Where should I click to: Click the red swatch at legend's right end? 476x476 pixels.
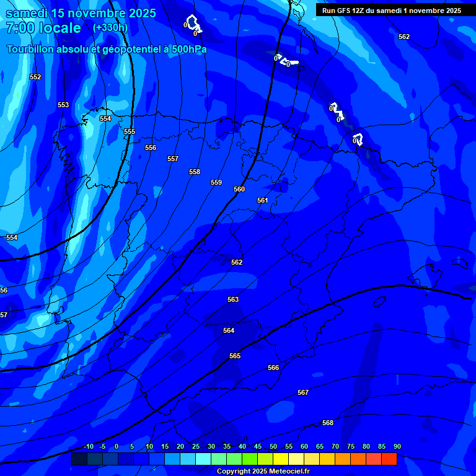[x=389, y=459]
